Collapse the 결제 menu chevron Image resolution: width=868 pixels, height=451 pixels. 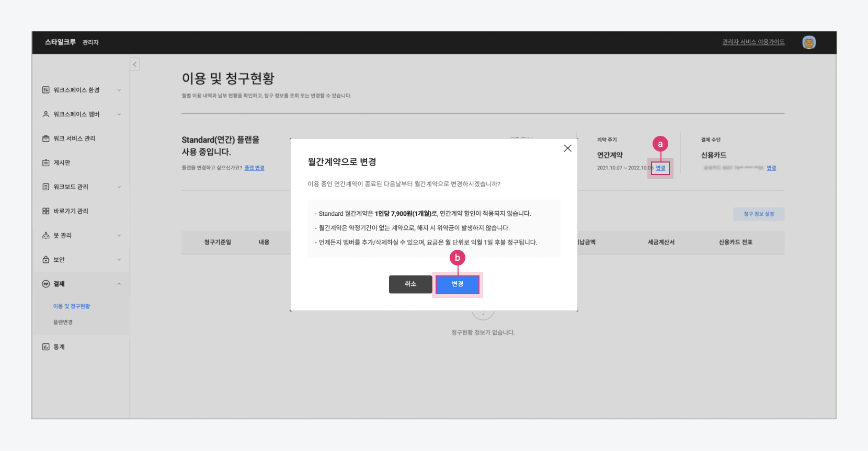119,284
